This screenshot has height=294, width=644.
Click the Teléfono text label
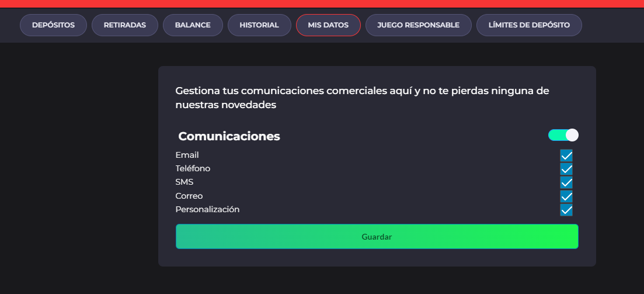pyautogui.click(x=193, y=168)
